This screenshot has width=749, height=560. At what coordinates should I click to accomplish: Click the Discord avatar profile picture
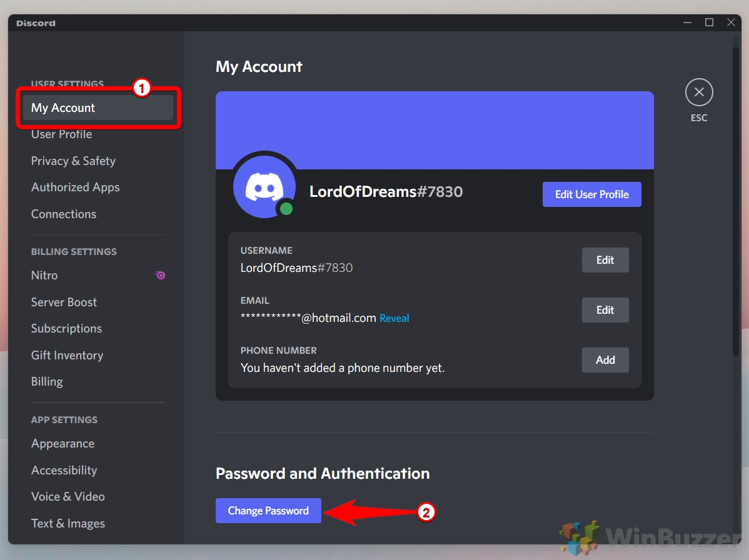pos(264,187)
